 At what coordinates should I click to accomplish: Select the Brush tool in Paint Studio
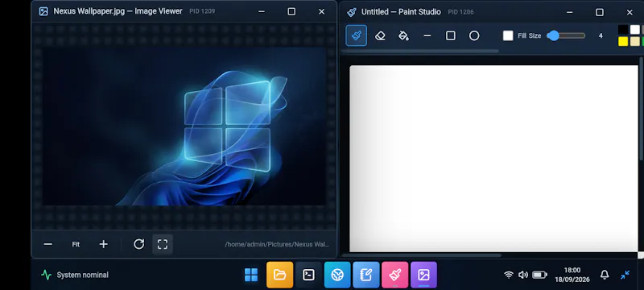click(x=357, y=35)
